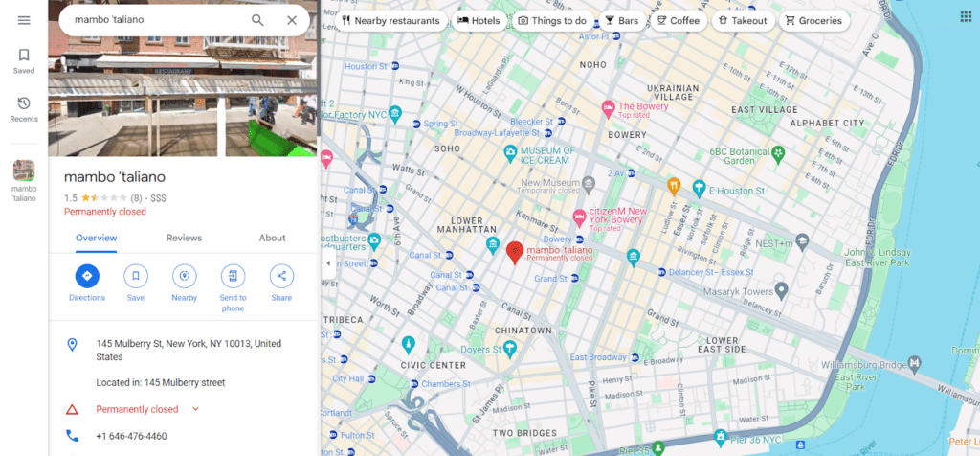Open the hamburger main menu
This screenshot has height=456, width=980.
(24, 20)
